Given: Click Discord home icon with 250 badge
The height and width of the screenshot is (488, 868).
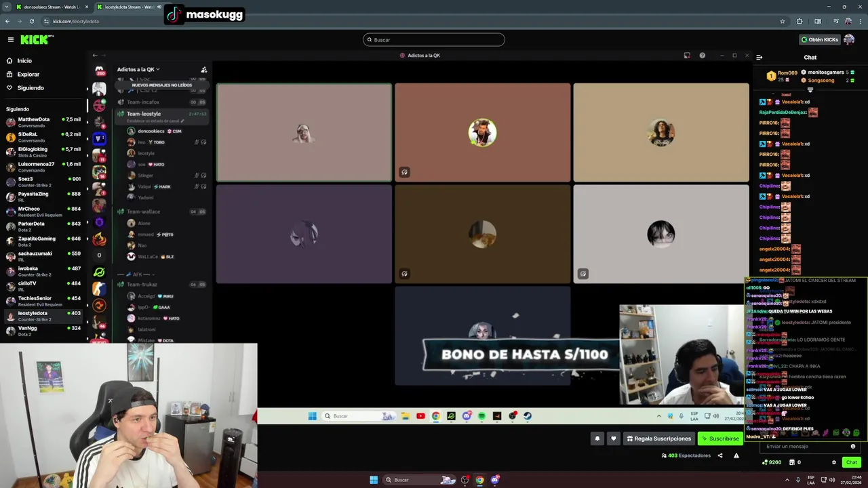Looking at the screenshot, I should (100, 70).
